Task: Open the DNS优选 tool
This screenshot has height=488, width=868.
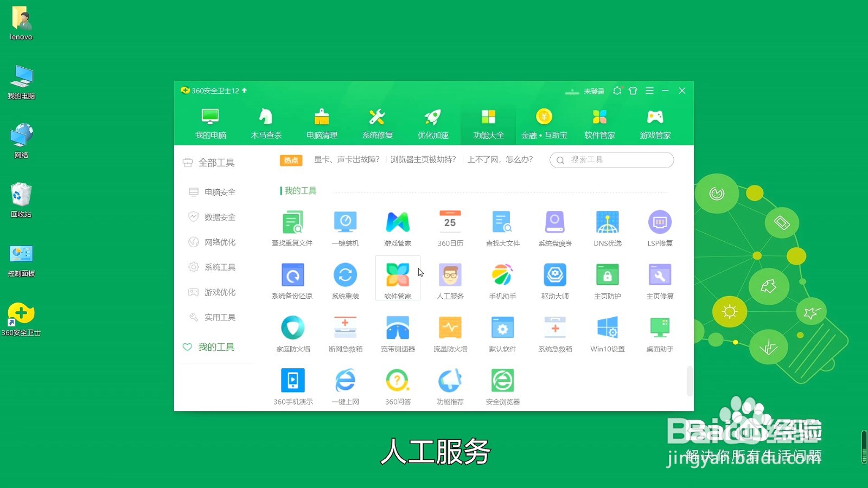Action: point(608,228)
